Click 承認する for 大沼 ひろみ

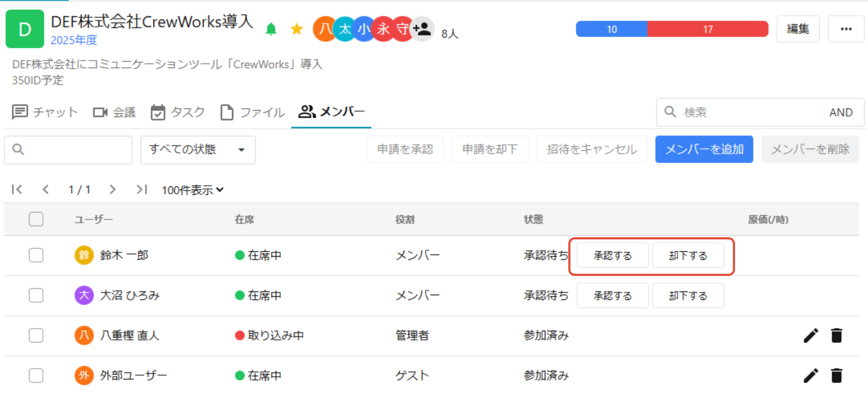(x=613, y=296)
